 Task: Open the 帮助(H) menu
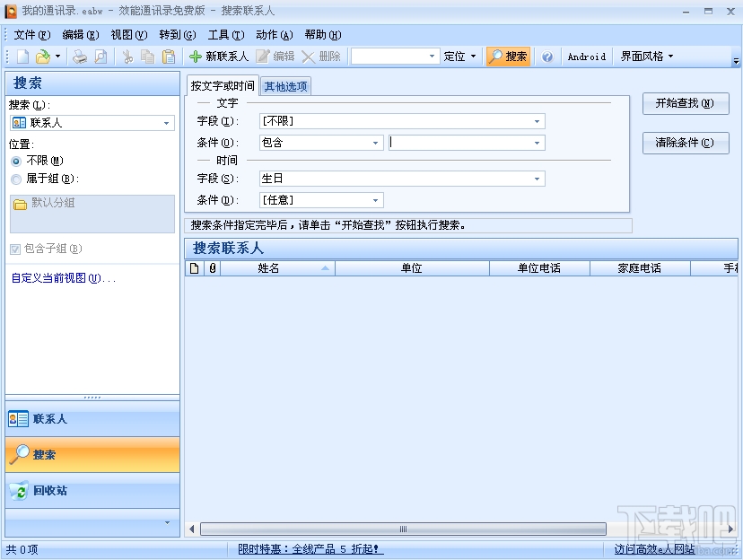[323, 35]
